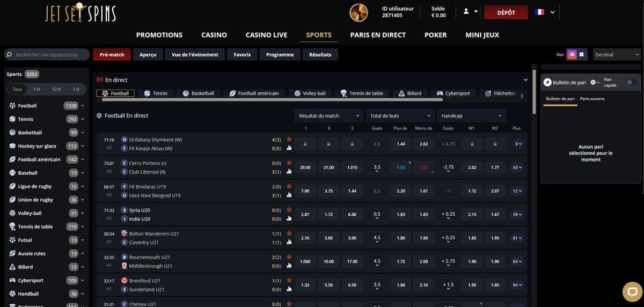Favorite the Ordabasy Shymkent match star
Image resolution: width=644 pixels, height=307 pixels.
[289, 140]
